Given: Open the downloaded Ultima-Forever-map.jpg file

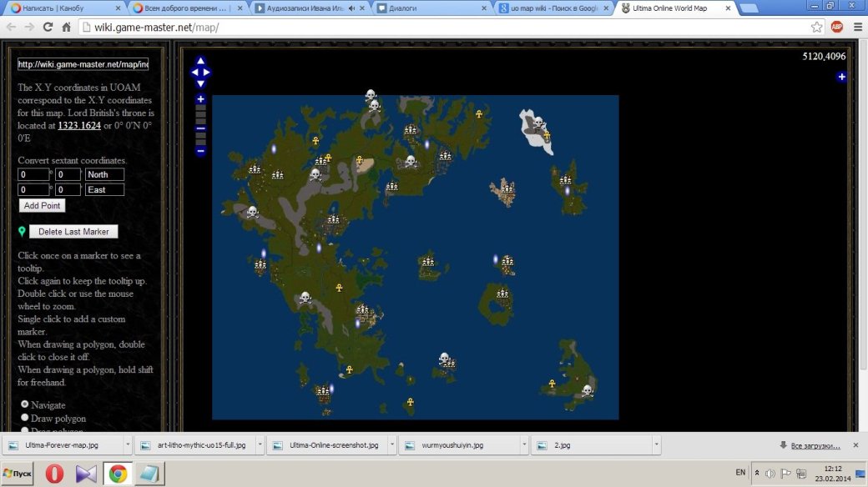Looking at the screenshot, I should (62, 445).
